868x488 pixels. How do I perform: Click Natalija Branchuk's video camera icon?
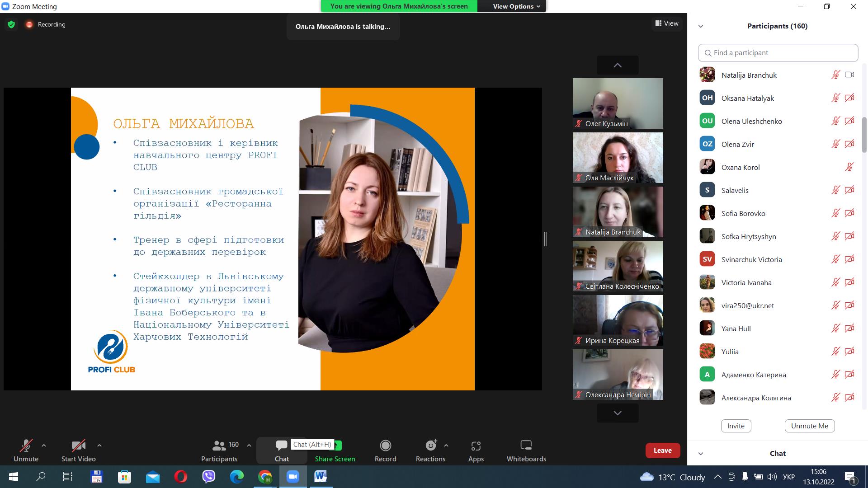(x=849, y=75)
